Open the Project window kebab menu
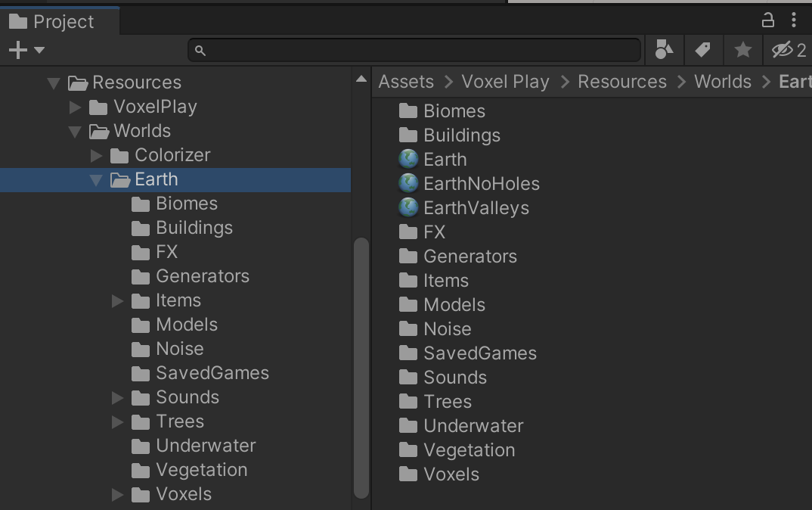Viewport: 812px width, 510px height. (793, 20)
